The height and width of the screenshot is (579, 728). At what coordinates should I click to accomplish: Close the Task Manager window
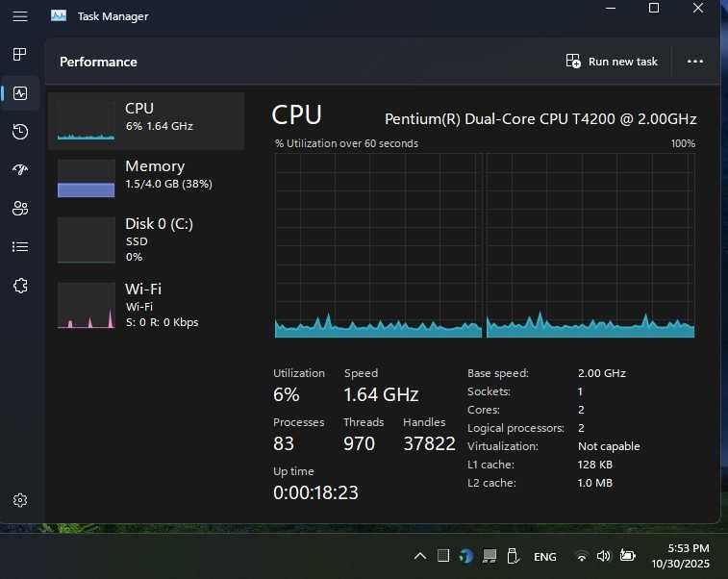coord(698,8)
